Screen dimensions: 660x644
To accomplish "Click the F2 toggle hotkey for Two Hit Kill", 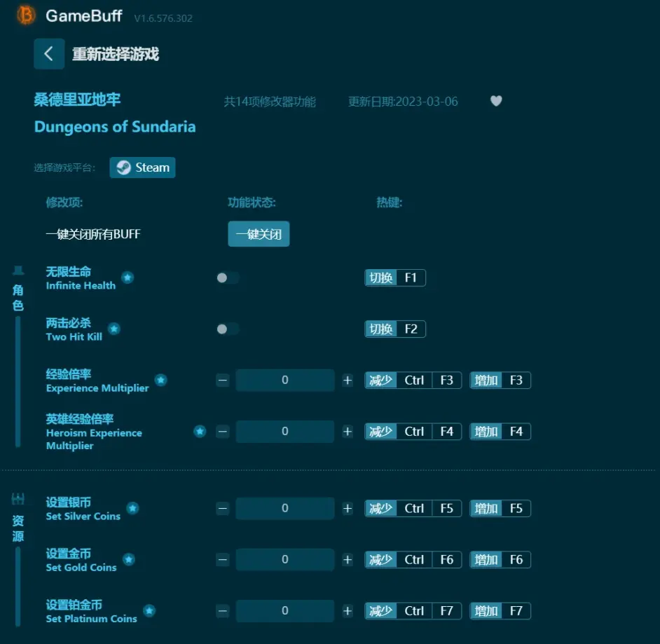I will tap(395, 329).
